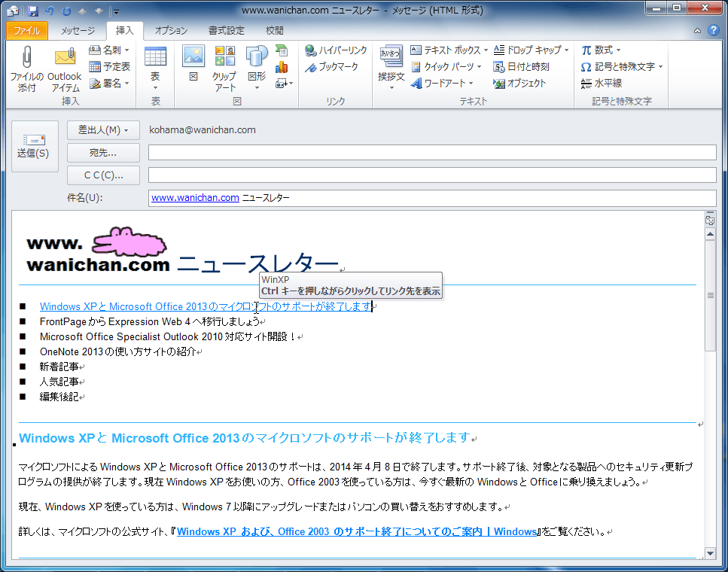Insert an Object (オブジェクト)
728x572 pixels.
tap(519, 84)
